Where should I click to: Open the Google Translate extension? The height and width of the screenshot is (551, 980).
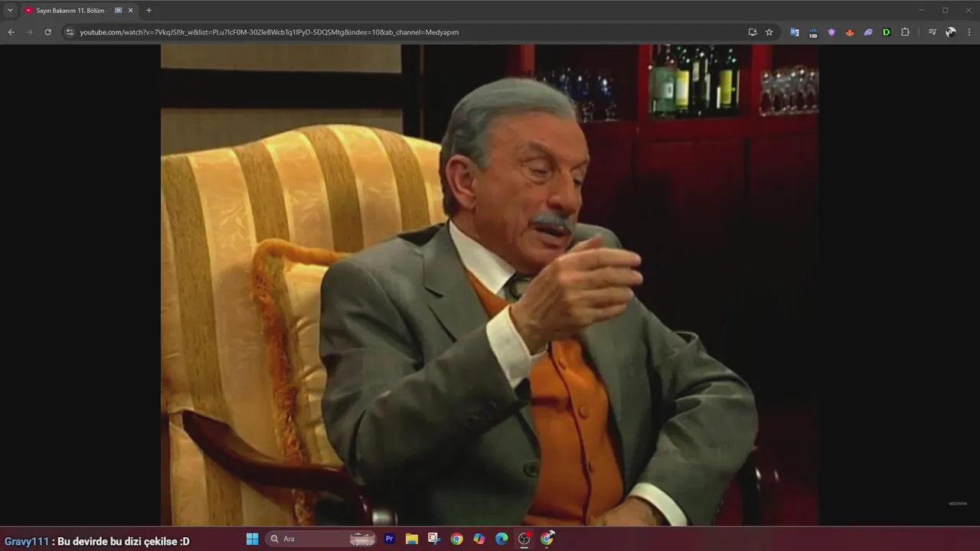point(795,32)
